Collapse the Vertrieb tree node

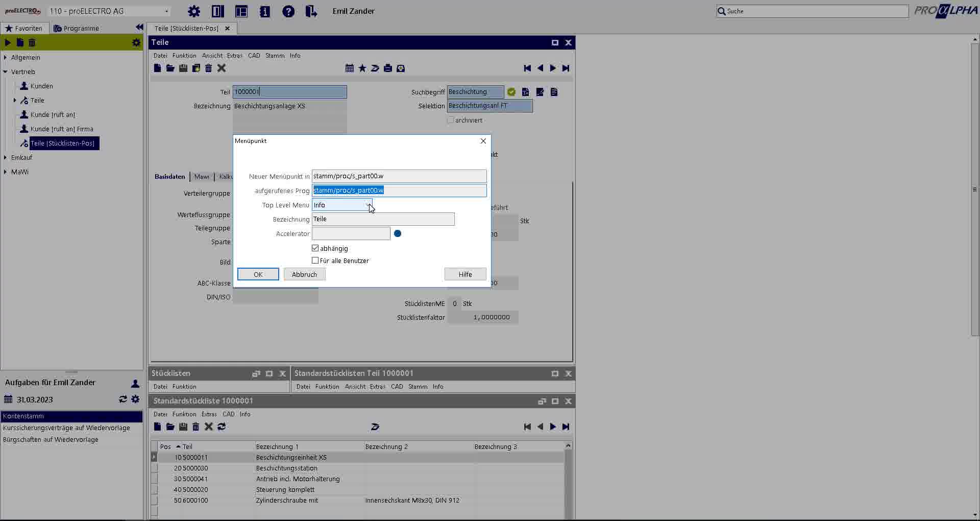tap(5, 72)
